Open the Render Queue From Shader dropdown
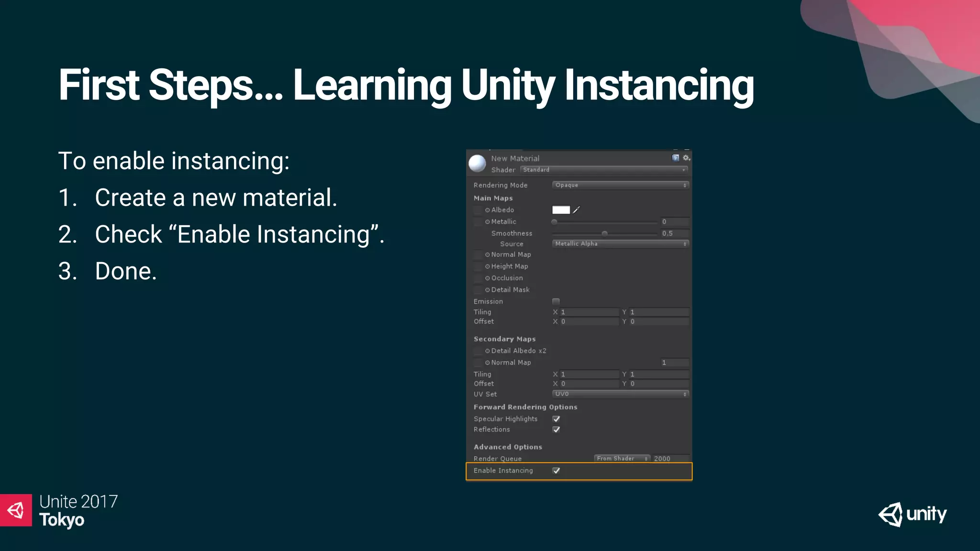Image resolution: width=980 pixels, height=551 pixels. [x=622, y=459]
